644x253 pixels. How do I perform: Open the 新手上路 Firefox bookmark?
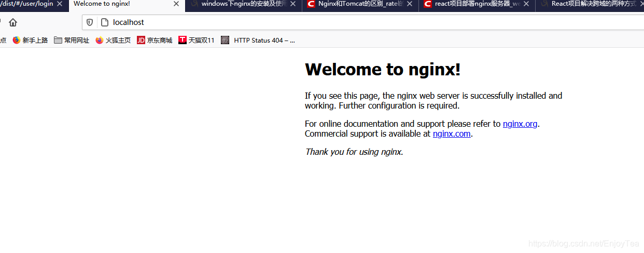click(30, 40)
